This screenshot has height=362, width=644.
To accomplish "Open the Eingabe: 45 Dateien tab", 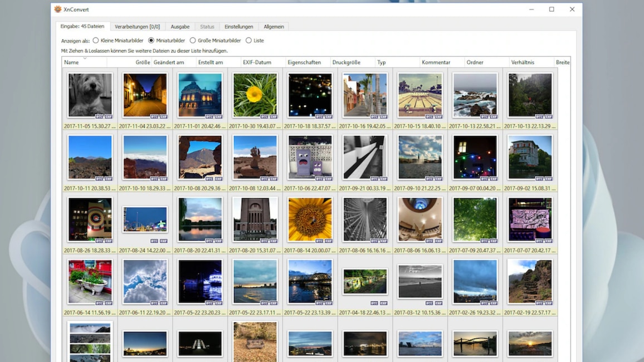I will [82, 26].
